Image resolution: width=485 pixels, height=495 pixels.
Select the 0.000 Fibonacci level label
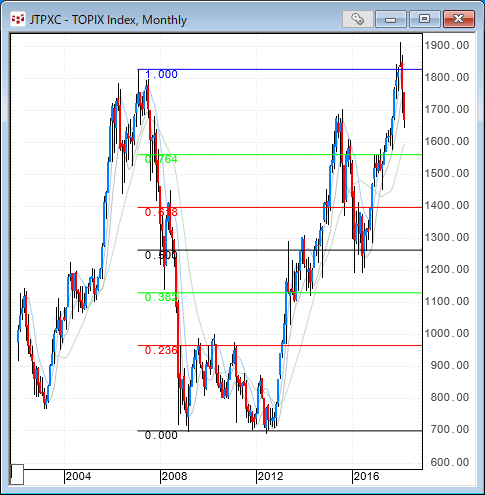(161, 435)
